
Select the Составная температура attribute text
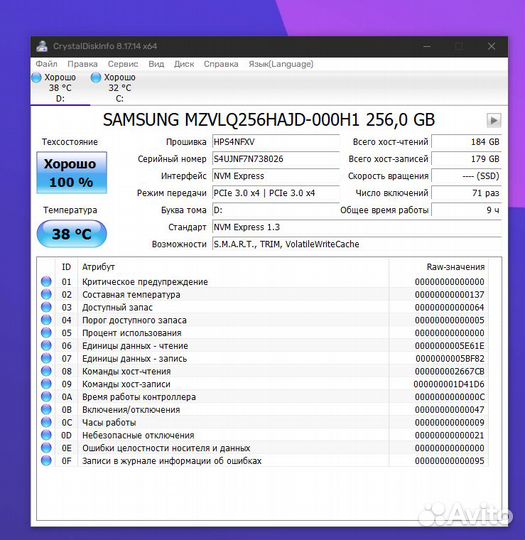click(131, 295)
